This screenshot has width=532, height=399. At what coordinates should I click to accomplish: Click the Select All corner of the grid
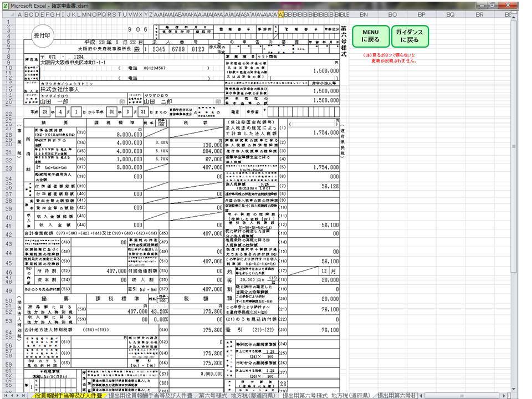[x=9, y=14]
